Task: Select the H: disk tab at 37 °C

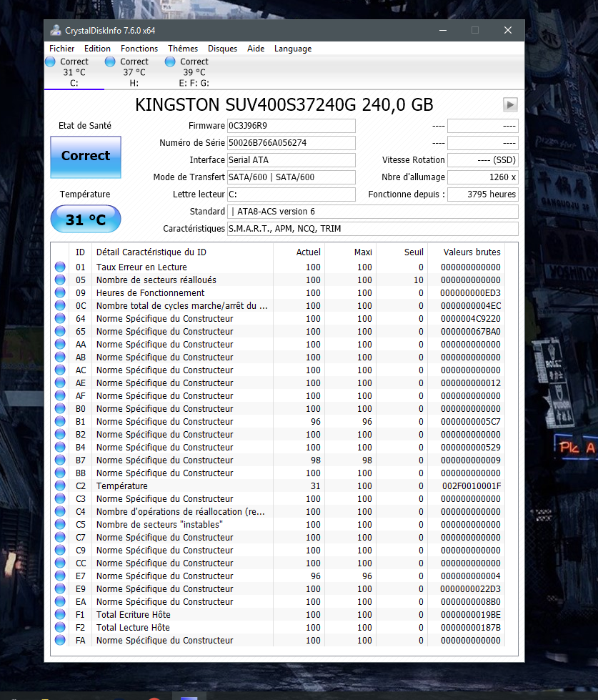Action: 134,72
